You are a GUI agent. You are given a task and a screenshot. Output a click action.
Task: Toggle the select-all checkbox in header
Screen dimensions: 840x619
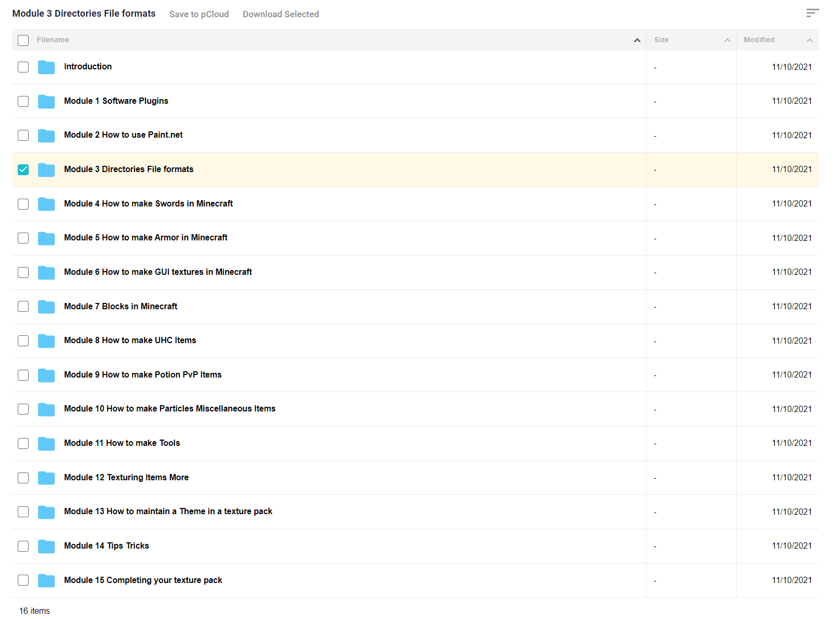click(x=23, y=40)
